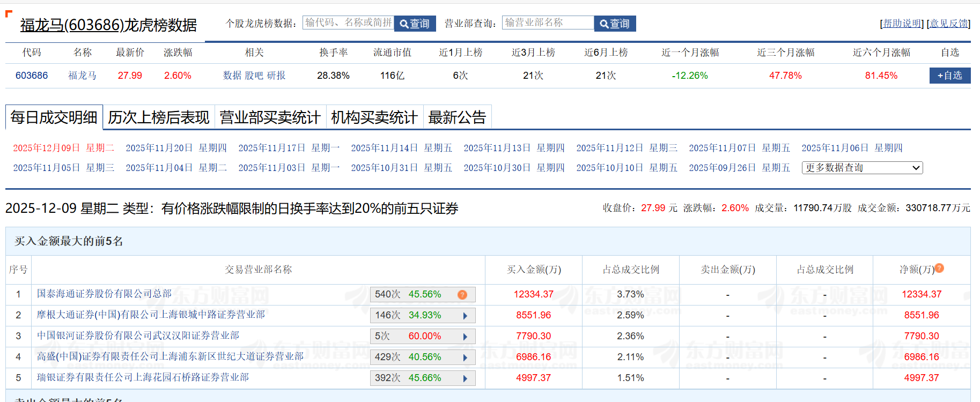
Task: Select date 2025年11月04日 星期二
Action: (x=176, y=168)
